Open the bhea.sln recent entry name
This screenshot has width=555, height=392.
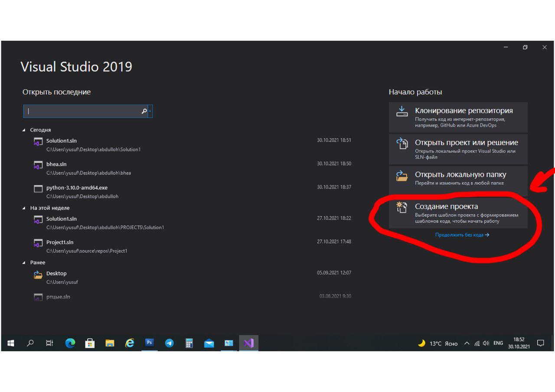click(56, 164)
